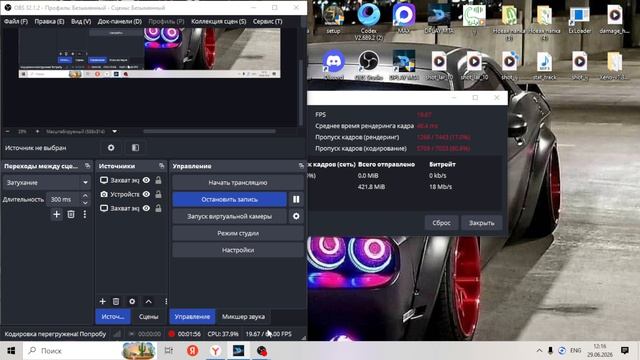Decrease transition duration with down arrow
This screenshot has height=360, width=640.
[x=85, y=203]
